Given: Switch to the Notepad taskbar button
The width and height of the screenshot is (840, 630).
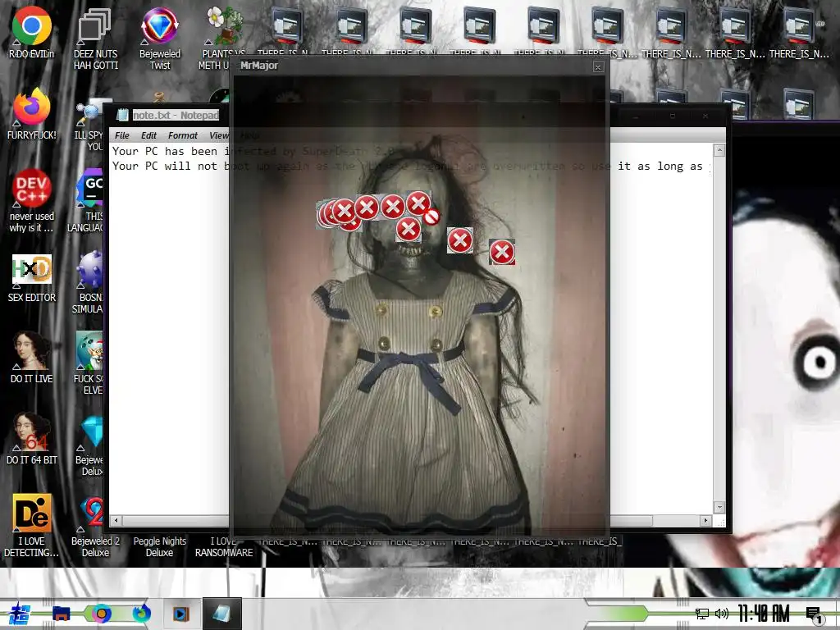Looking at the screenshot, I should [x=221, y=614].
